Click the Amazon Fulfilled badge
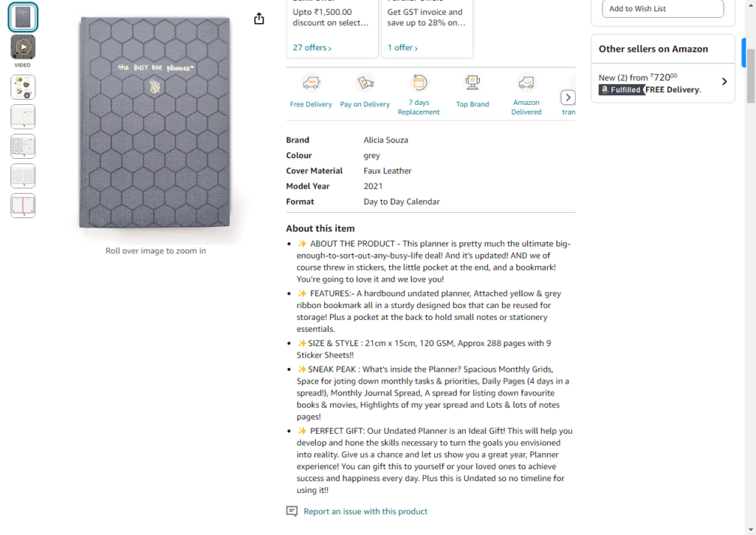This screenshot has height=535, width=756. 622,89
